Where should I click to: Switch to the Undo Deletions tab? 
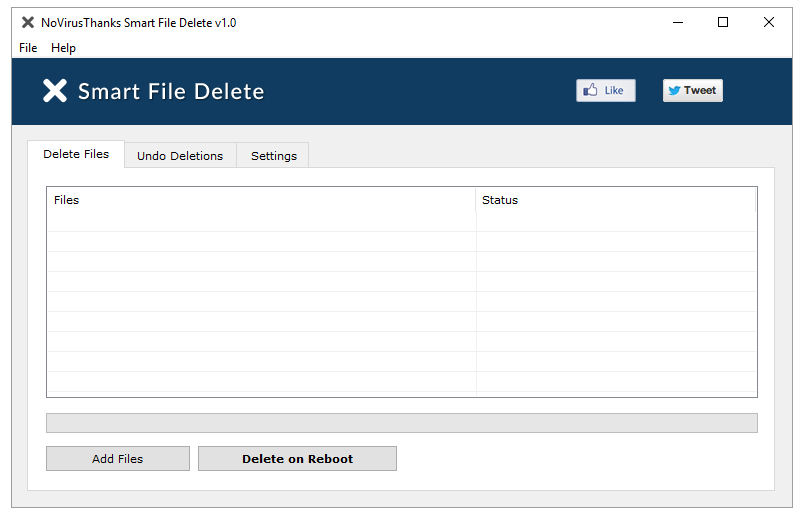coord(180,155)
